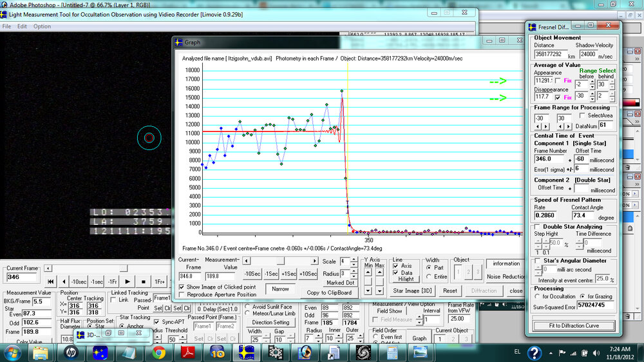Viewport: 644px width, 362px height.
Task: Open Google Chrome from the taskbar
Action: click(158, 352)
